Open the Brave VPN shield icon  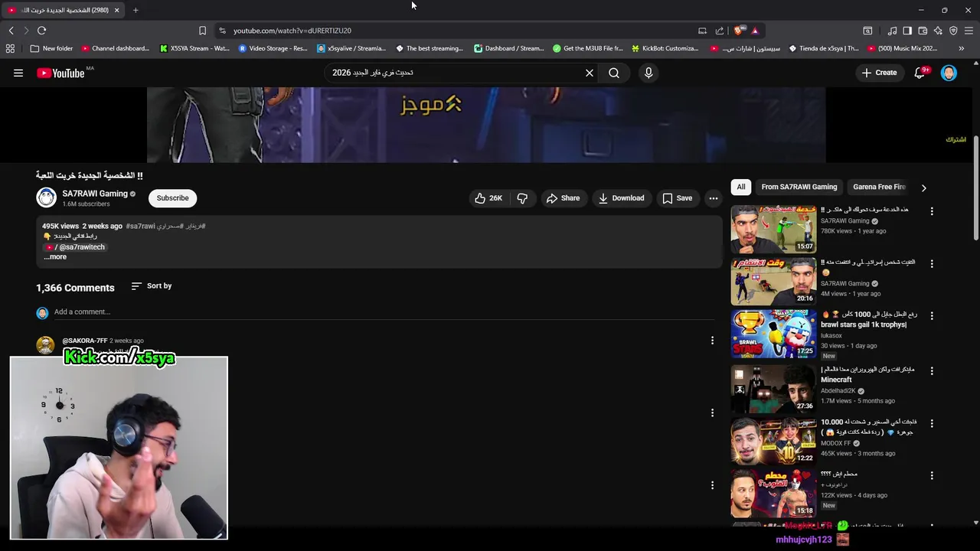click(x=953, y=31)
